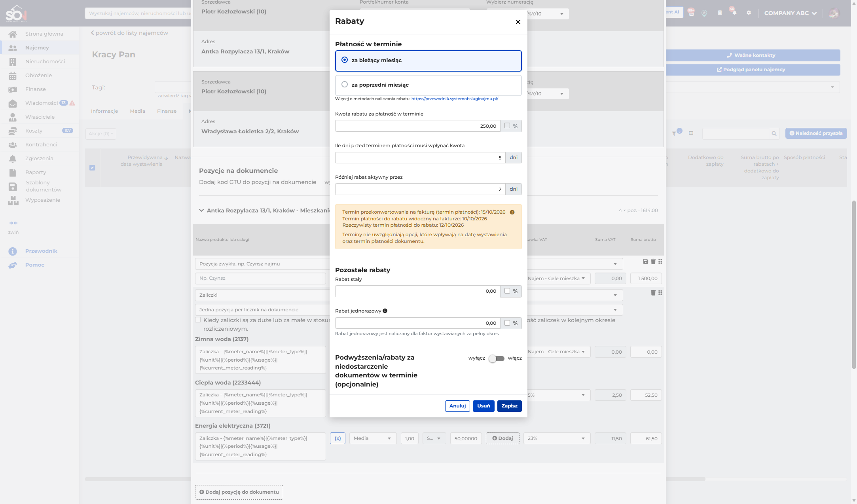Open 'Najem - Cele mieszka' dropdown near 1 500,00
This screenshot has width=857, height=504.
tap(558, 279)
